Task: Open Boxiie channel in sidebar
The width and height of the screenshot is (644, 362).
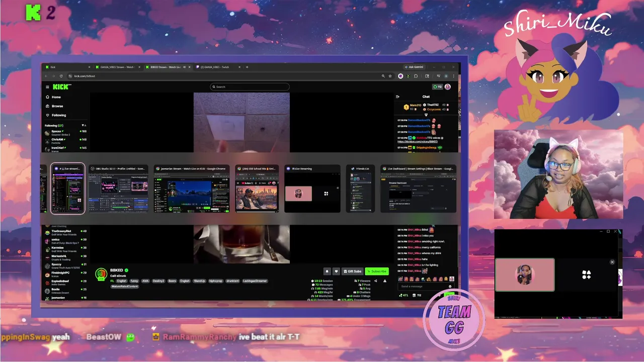Action: coord(65,290)
